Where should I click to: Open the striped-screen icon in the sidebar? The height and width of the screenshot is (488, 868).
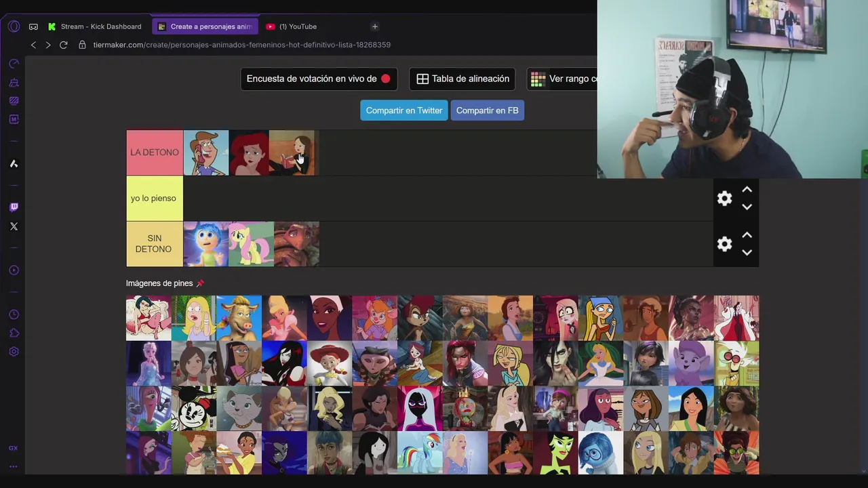click(x=14, y=101)
